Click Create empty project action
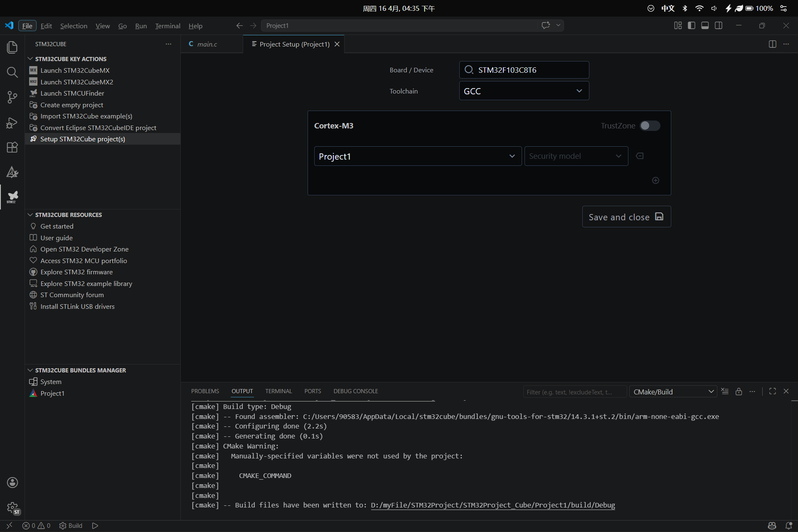Screen dimensions: 798x532 tap(71, 105)
